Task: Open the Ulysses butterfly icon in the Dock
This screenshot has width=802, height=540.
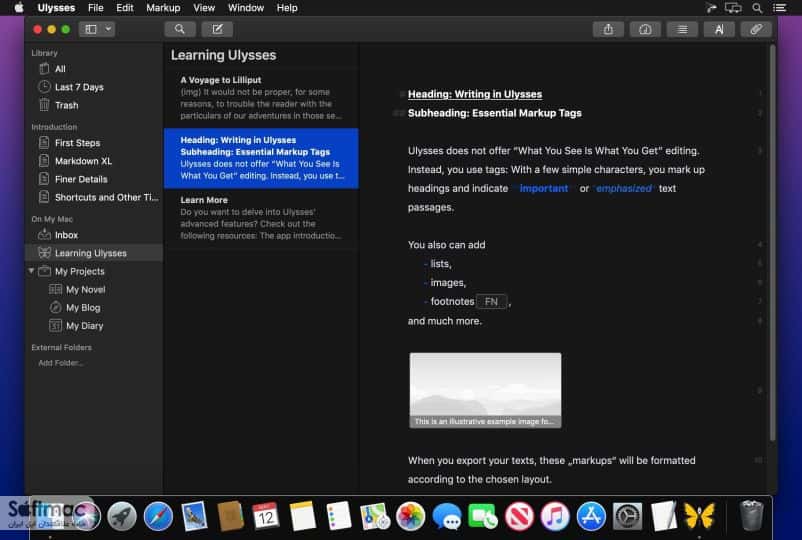Action: 699,516
